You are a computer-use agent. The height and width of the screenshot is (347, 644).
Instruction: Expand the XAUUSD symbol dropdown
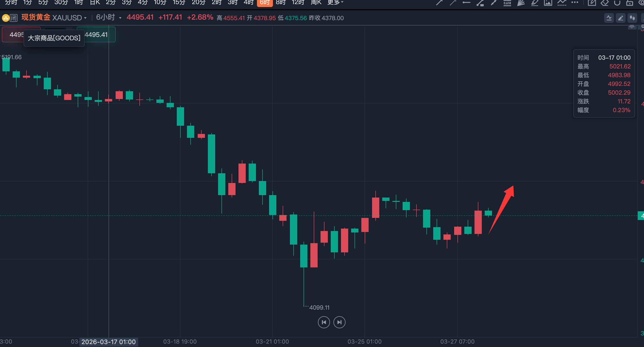coord(85,18)
